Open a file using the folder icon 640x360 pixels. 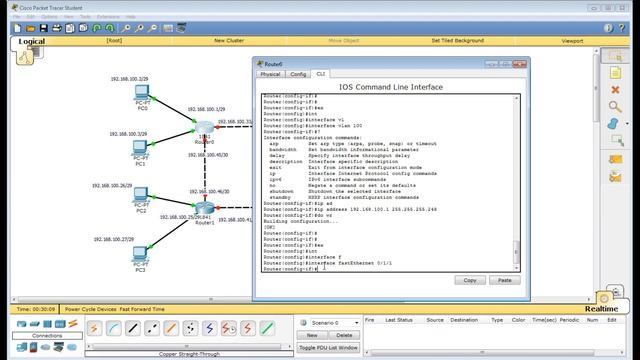30,28
